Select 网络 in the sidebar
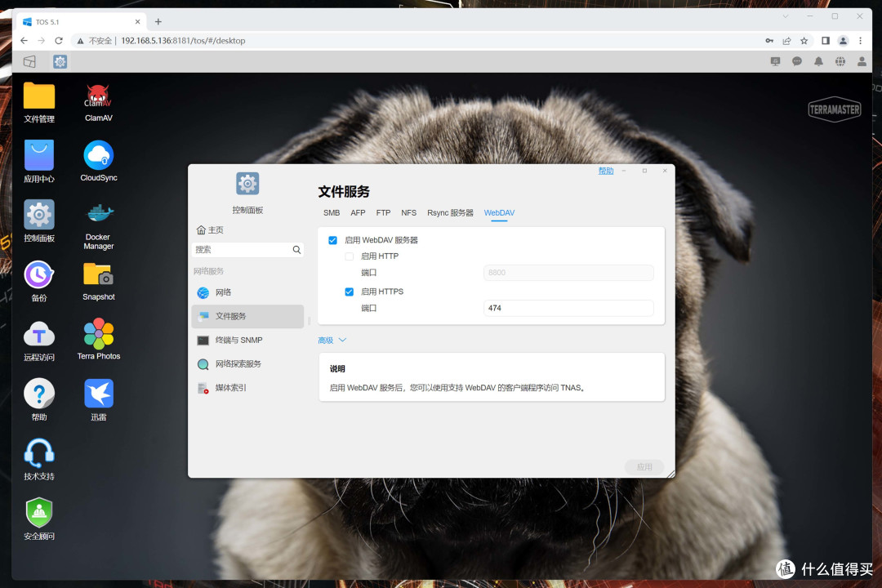Image resolution: width=882 pixels, height=588 pixels. (x=247, y=292)
